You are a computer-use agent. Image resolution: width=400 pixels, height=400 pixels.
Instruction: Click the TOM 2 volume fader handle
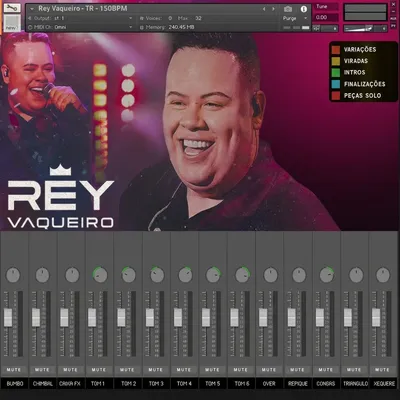pyautogui.click(x=121, y=318)
